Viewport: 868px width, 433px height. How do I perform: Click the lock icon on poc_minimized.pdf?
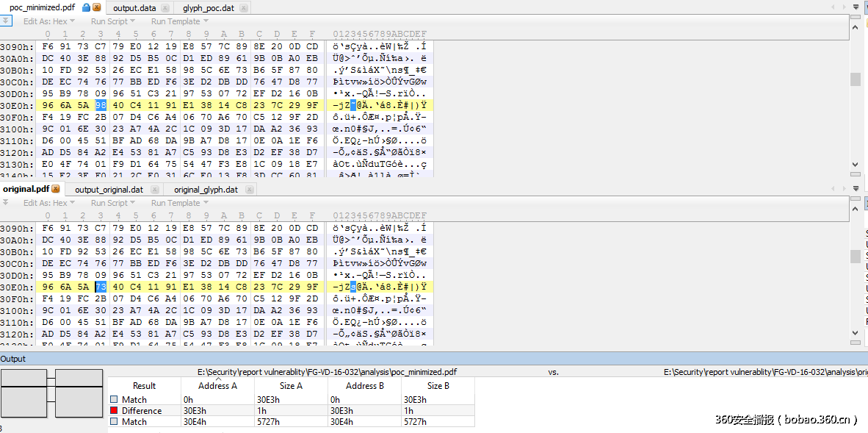(x=87, y=7)
